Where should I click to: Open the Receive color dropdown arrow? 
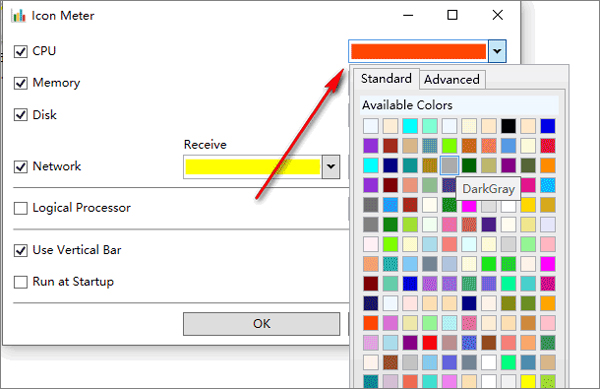[331, 166]
